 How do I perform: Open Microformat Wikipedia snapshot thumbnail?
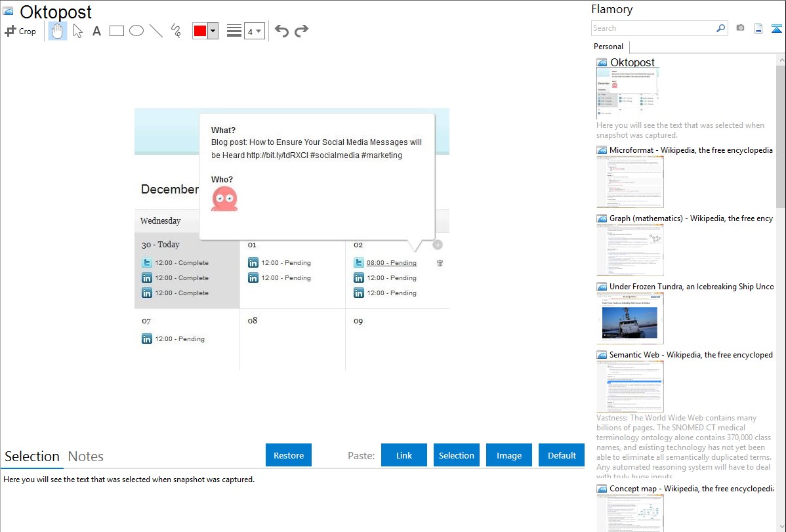[630, 182]
